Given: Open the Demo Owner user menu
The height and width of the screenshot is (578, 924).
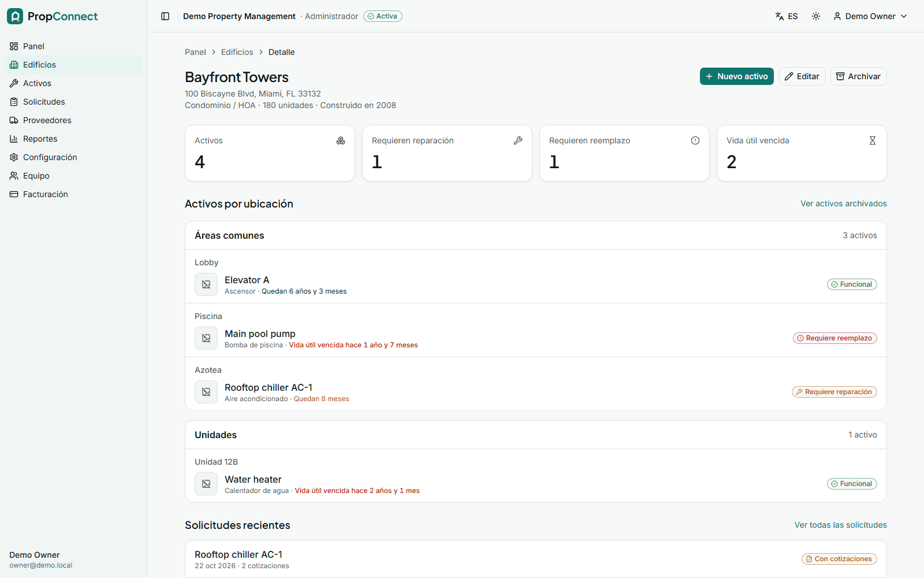Looking at the screenshot, I should tap(870, 16).
